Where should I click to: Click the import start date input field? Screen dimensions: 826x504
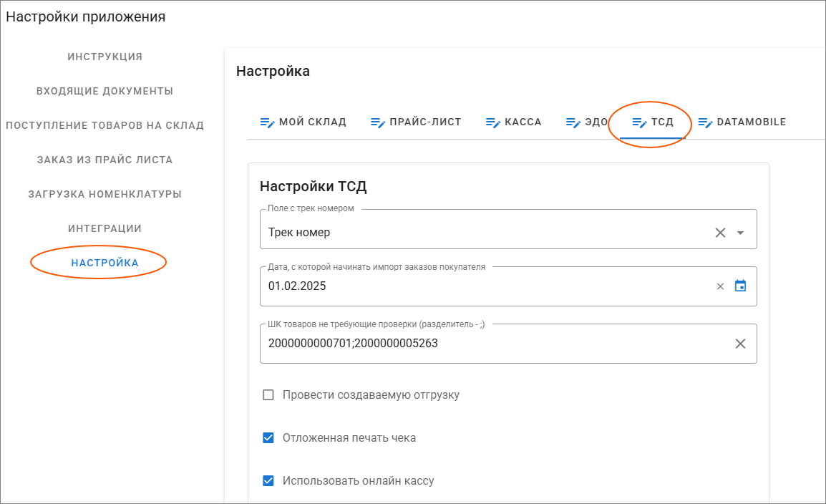[487, 286]
